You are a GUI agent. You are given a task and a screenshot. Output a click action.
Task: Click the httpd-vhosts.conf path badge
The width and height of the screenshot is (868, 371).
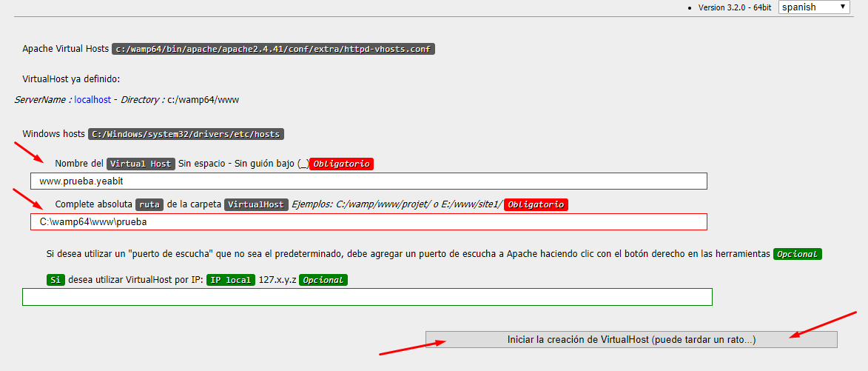point(273,50)
